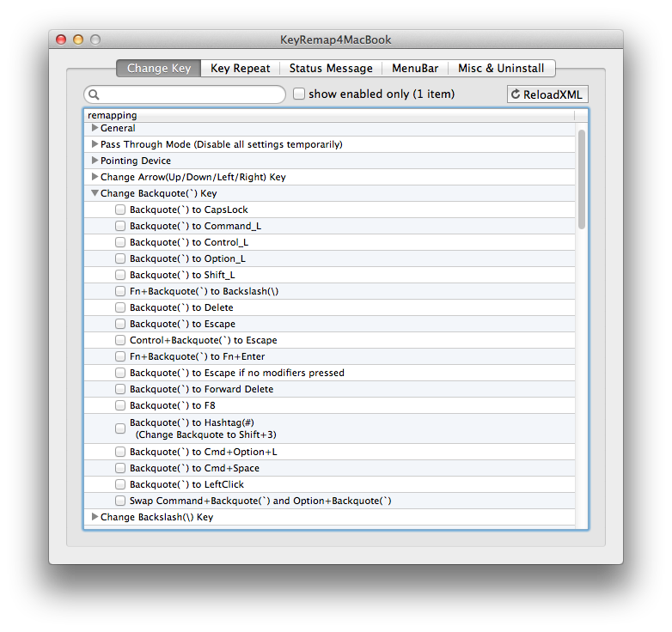This screenshot has width=672, height=632.
Task: Switch to the MenuBar tab
Action: pyautogui.click(x=415, y=68)
